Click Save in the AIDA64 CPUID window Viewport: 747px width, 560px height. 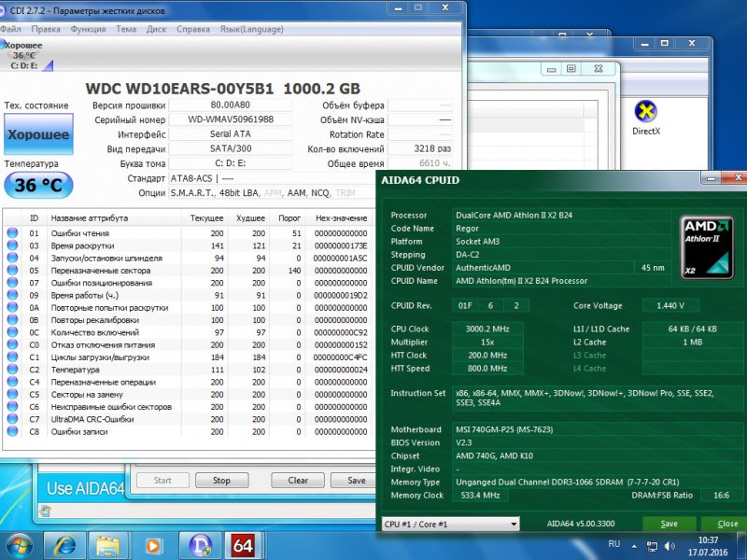(668, 525)
